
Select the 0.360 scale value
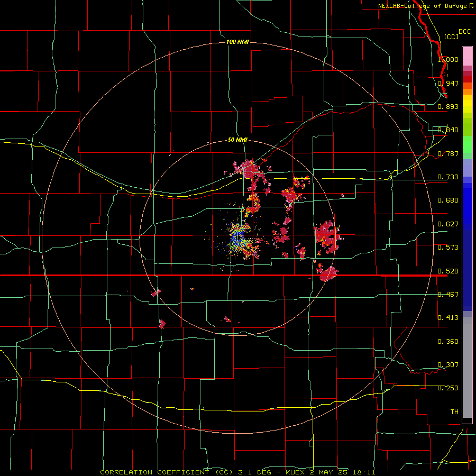(x=448, y=342)
